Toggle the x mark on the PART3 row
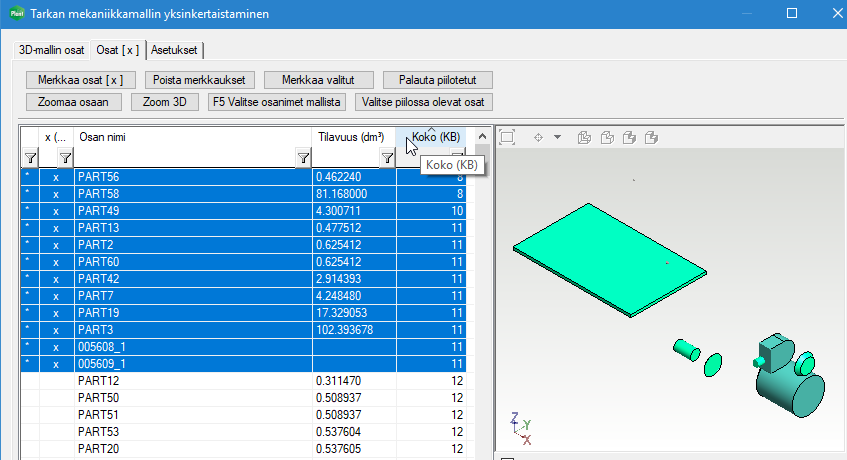This screenshot has height=460, width=847. [x=56, y=330]
